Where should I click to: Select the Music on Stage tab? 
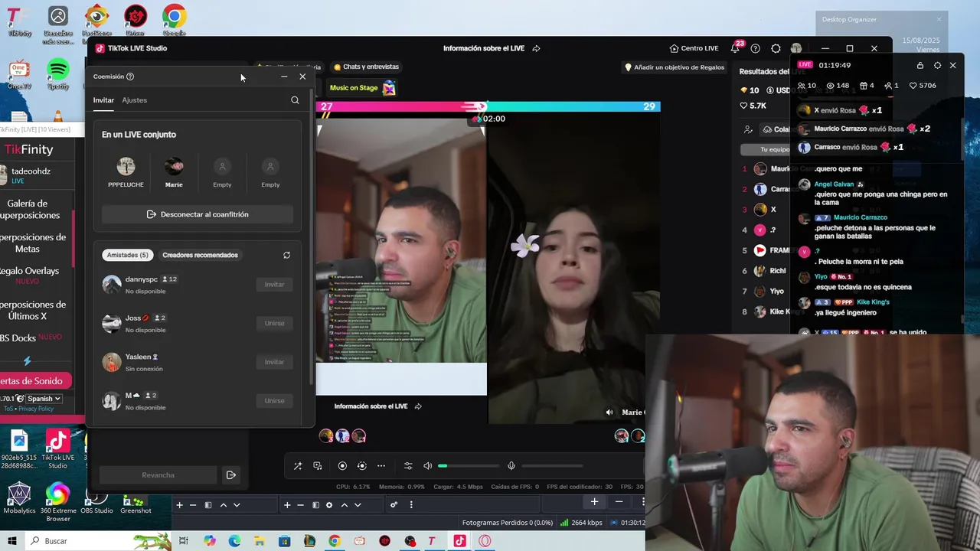(362, 88)
